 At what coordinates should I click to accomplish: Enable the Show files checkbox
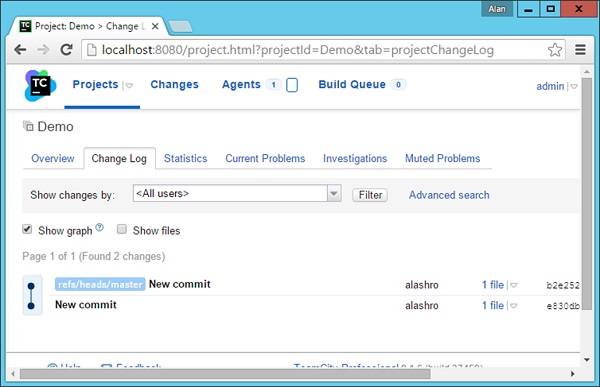point(122,229)
